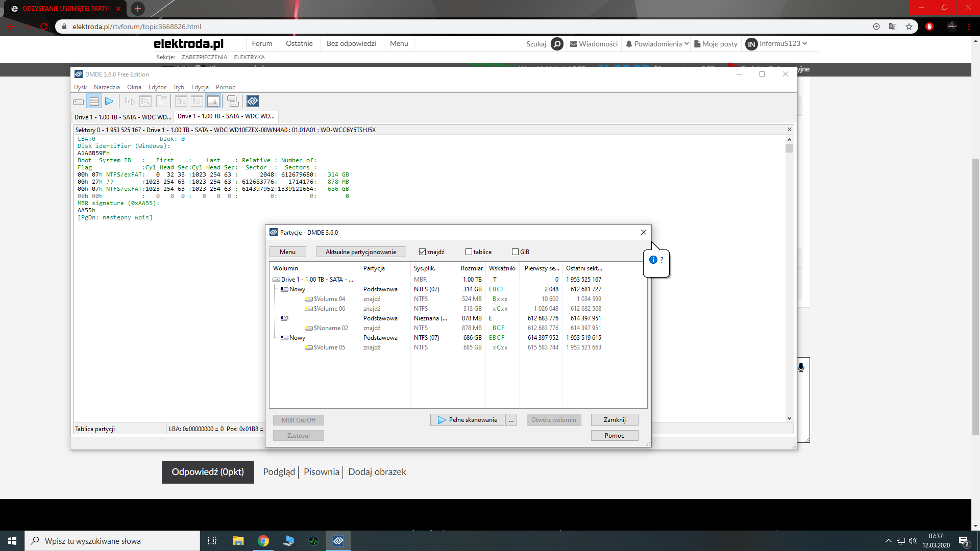Screen dimensions: 980x551
Task: Open the Tryb menu
Action: click(178, 87)
